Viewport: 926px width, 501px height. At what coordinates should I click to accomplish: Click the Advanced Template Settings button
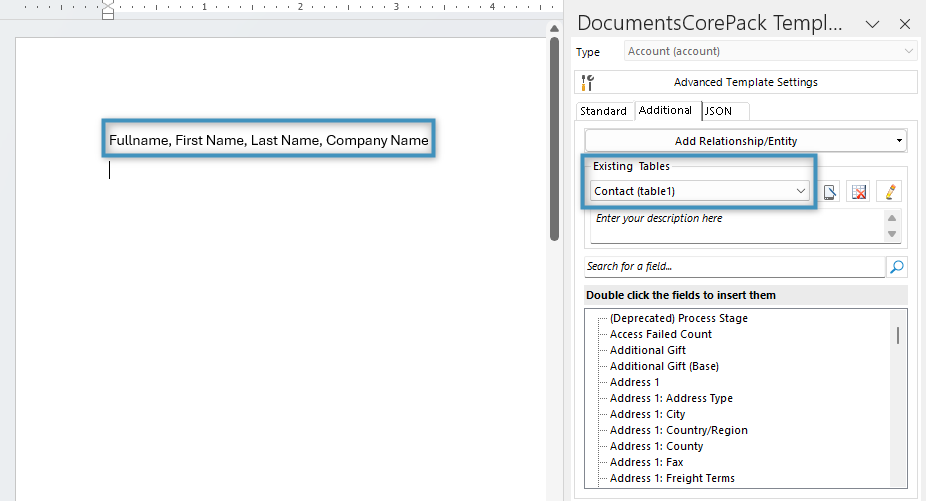click(746, 82)
